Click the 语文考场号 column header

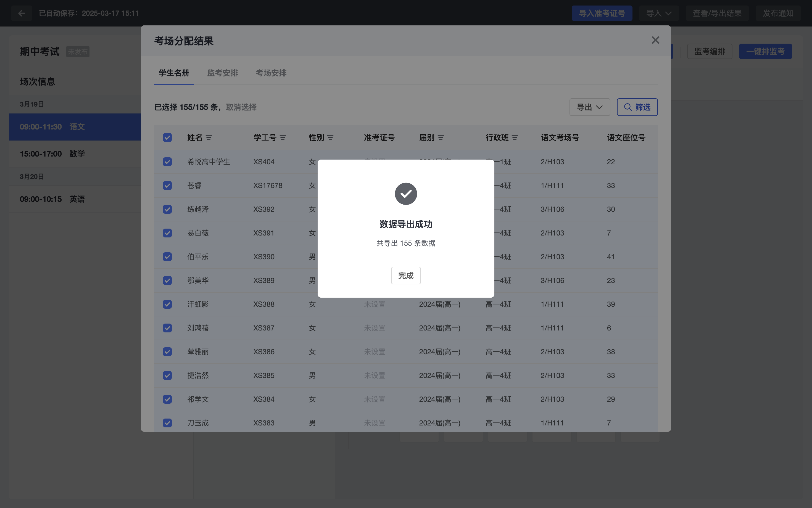[x=560, y=137]
